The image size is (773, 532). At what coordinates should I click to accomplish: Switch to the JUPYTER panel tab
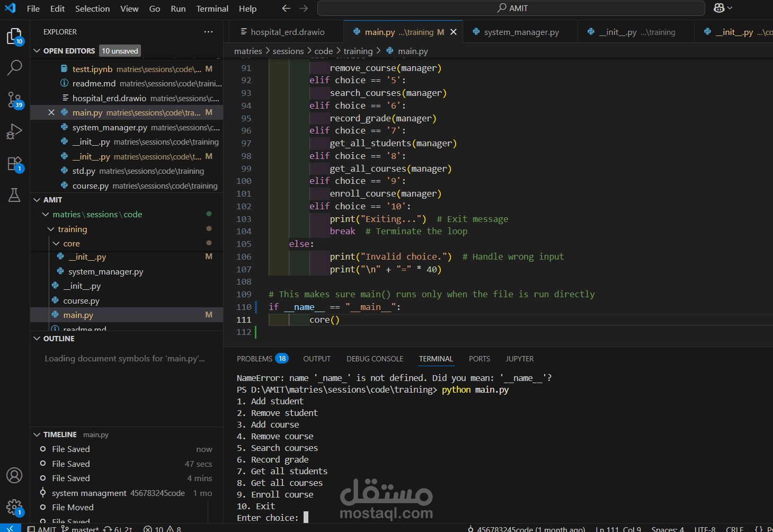click(x=519, y=358)
